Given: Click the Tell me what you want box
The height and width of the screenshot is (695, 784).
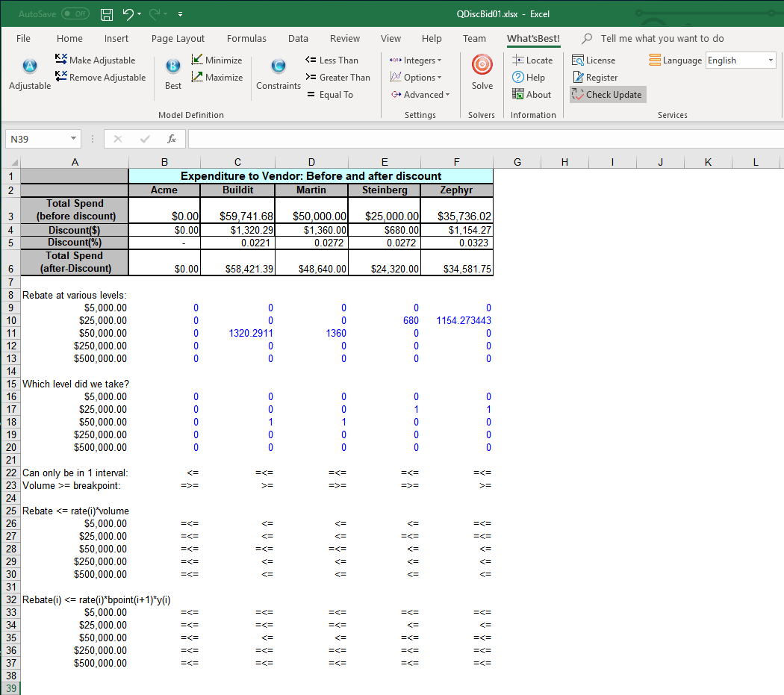Looking at the screenshot, I should 662,39.
